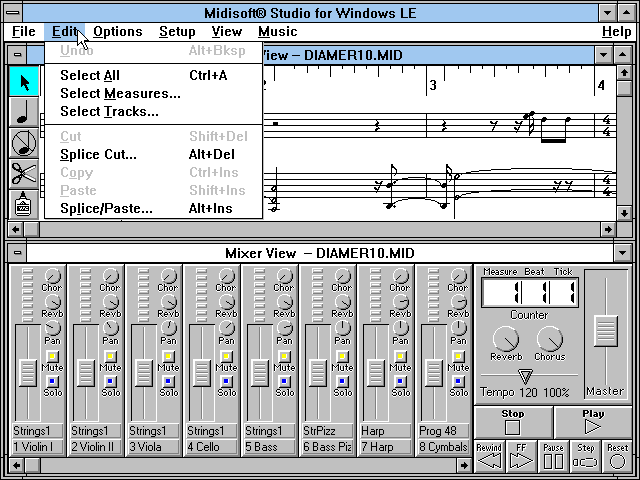The height and width of the screenshot is (480, 640).
Task: Click the 8 Cymbals track name
Action: 443,447
